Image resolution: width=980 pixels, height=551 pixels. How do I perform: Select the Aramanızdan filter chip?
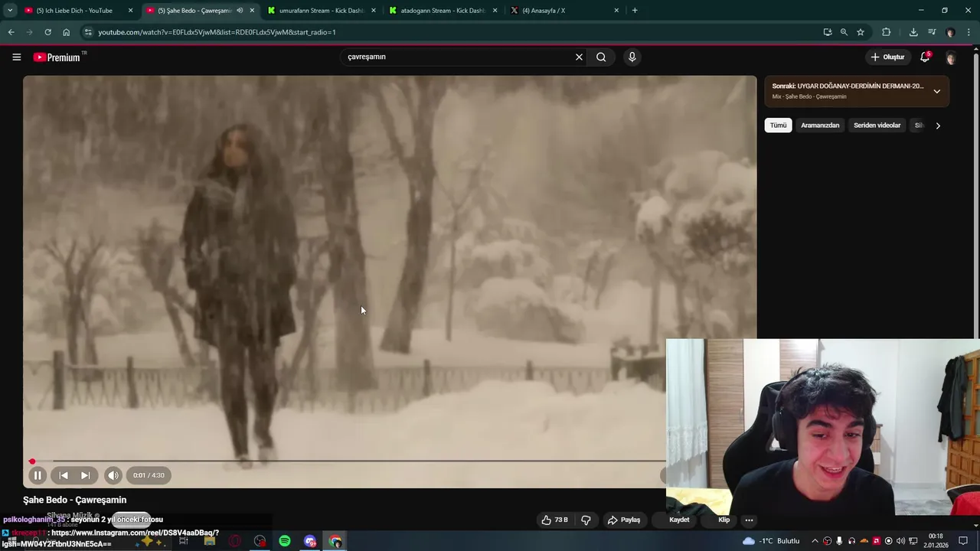820,126
